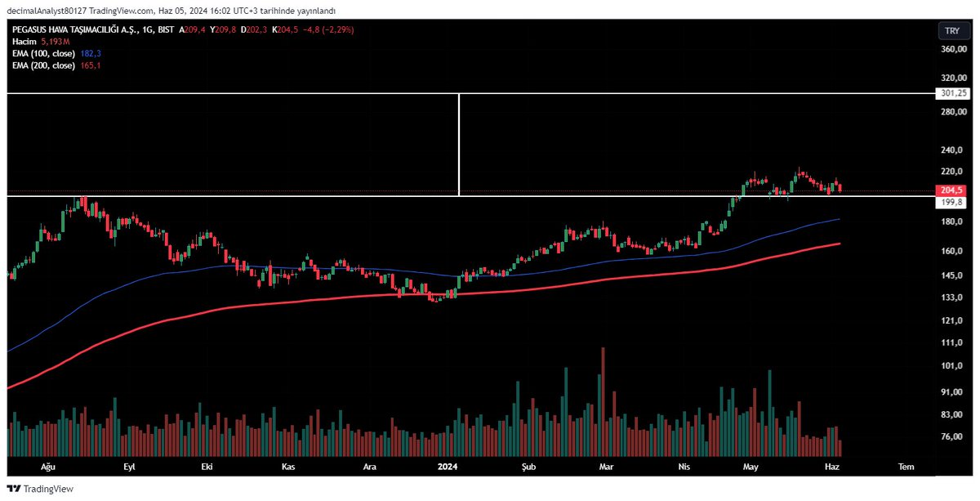Viewport: 980px width, 501px height.
Task: Click the Eki label on the time axis
Action: tap(207, 467)
